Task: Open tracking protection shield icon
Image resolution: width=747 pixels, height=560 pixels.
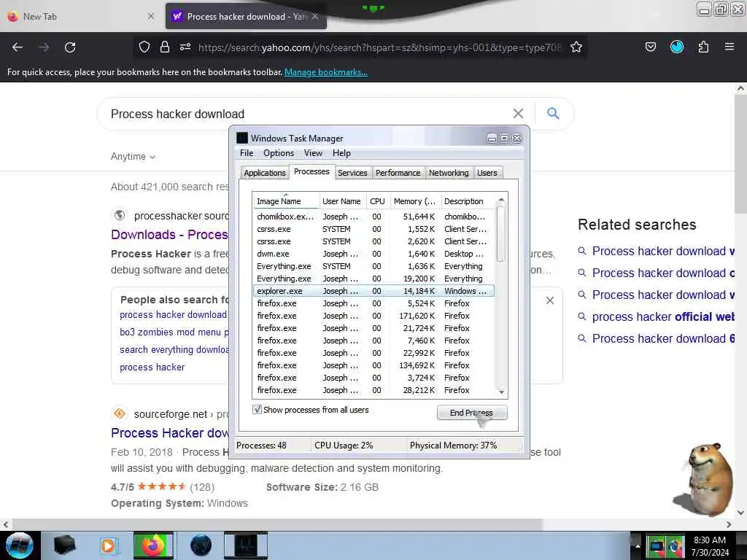Action: (144, 47)
